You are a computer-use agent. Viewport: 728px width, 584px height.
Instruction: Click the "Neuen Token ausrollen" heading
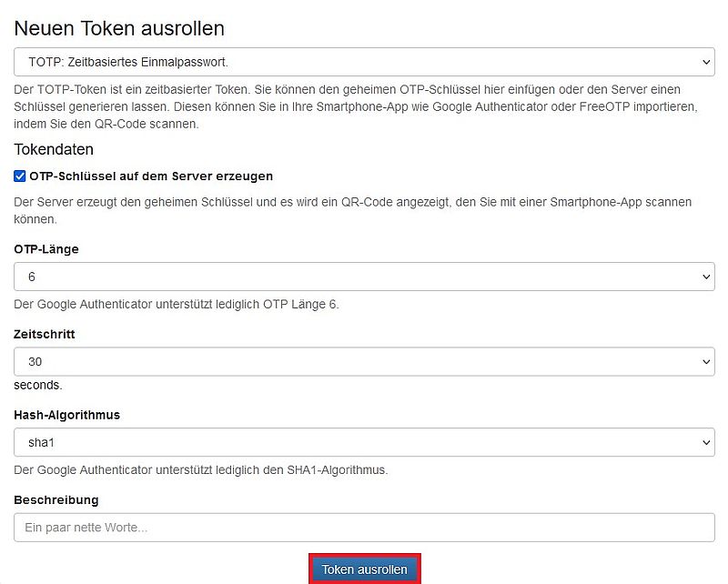coord(119,28)
